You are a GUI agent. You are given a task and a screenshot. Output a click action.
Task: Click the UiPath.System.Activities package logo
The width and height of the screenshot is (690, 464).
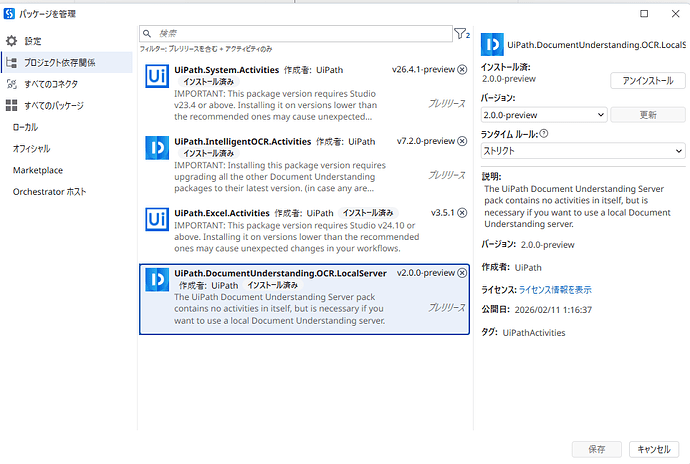point(157,76)
